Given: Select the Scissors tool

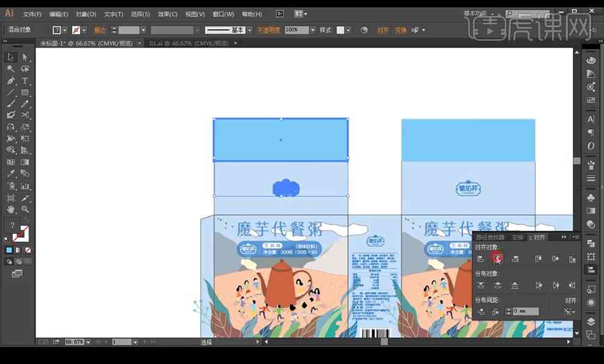Looking at the screenshot, I should [x=25, y=115].
